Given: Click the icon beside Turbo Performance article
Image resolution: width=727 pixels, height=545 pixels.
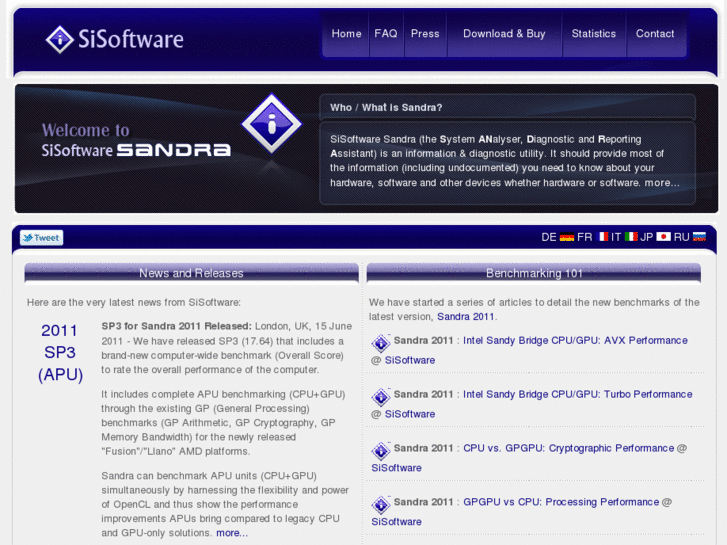Looking at the screenshot, I should (381, 397).
